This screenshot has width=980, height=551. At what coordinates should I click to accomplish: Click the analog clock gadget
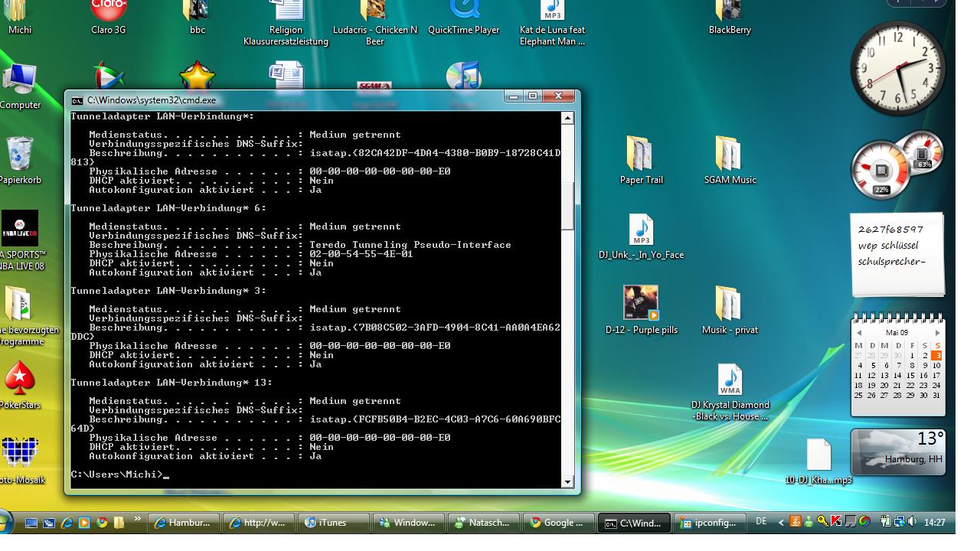coord(897,68)
